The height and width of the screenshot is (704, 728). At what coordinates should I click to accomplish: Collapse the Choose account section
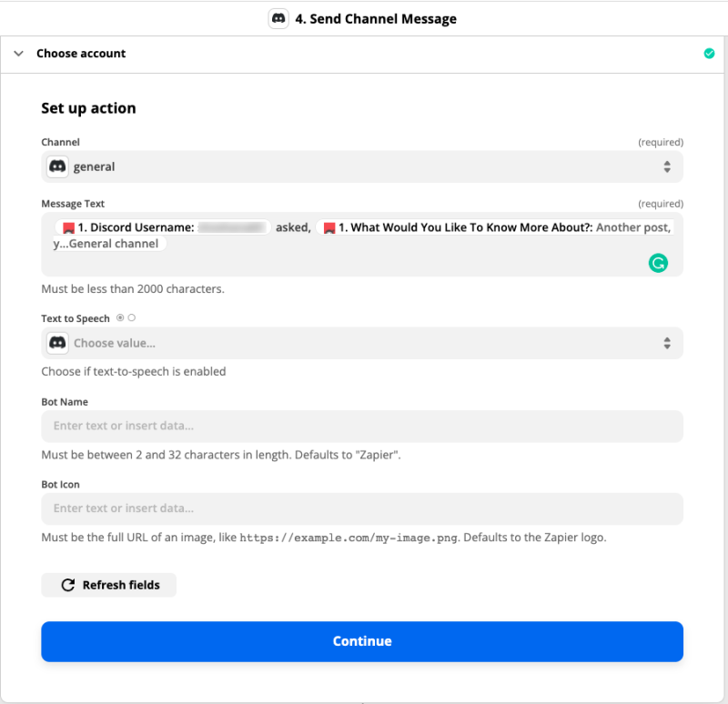click(18, 54)
